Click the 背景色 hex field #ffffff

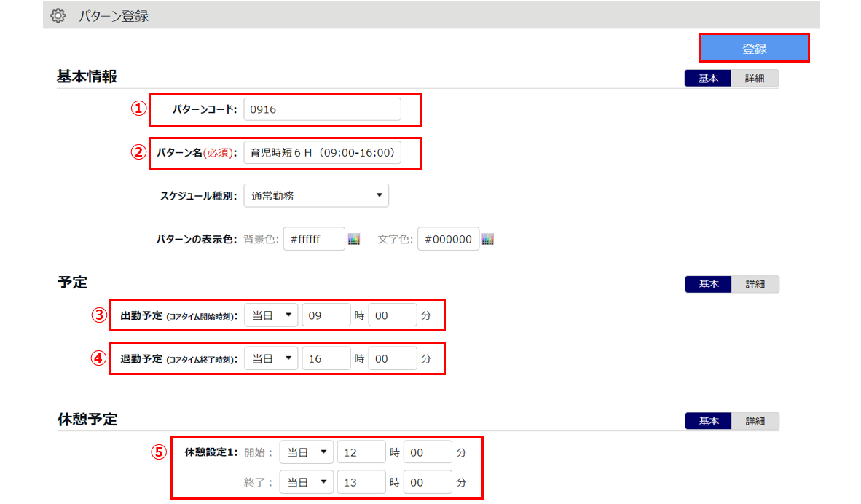(314, 239)
